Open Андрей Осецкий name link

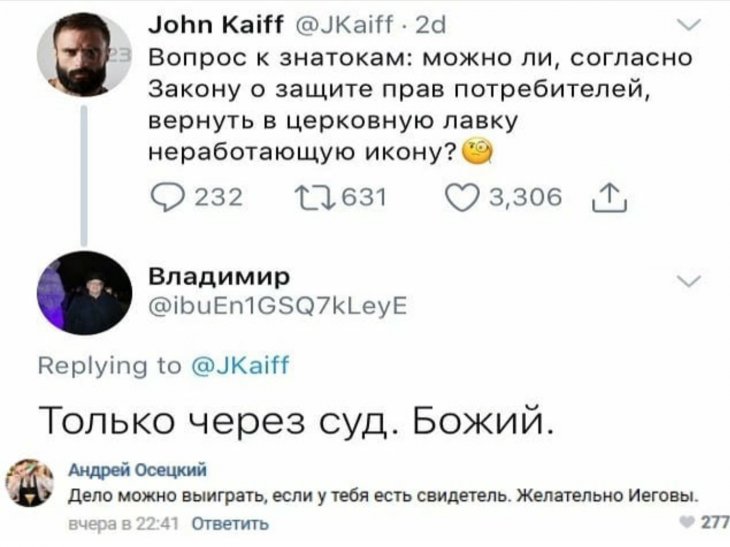[137, 470]
